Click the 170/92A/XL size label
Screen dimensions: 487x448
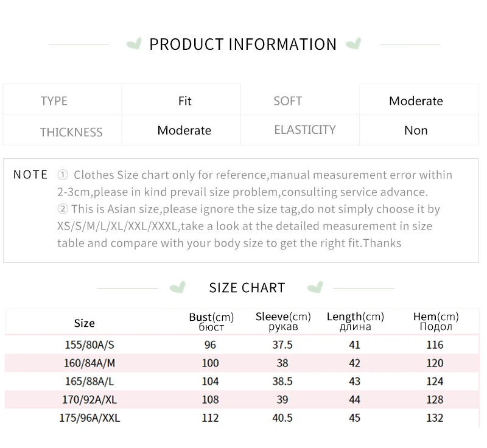89,399
